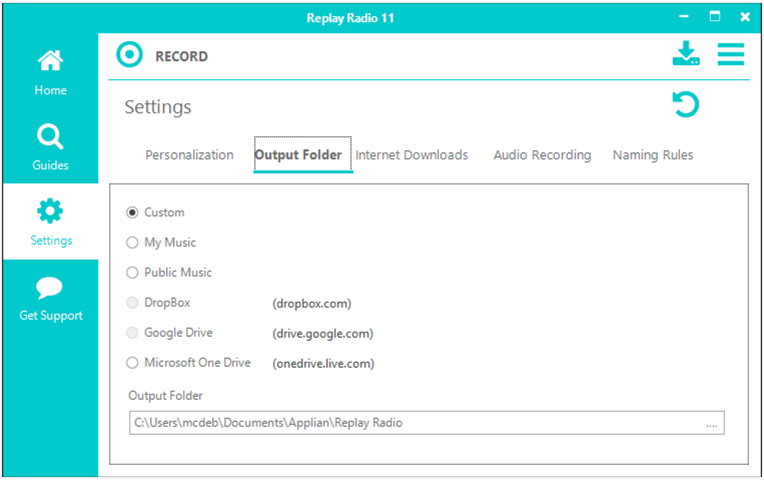Click the Output Folder field label
This screenshot has width=764, height=480.
point(165,396)
